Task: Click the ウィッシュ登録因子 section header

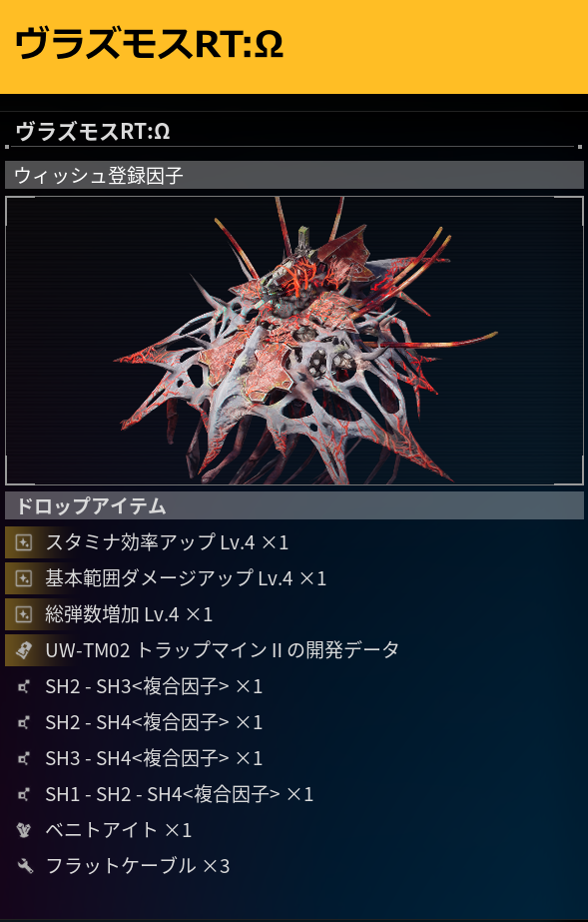Action: pos(294,175)
